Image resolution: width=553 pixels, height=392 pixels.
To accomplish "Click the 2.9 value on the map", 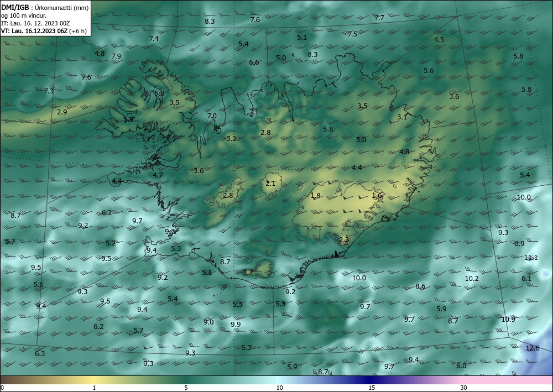I will (62, 112).
